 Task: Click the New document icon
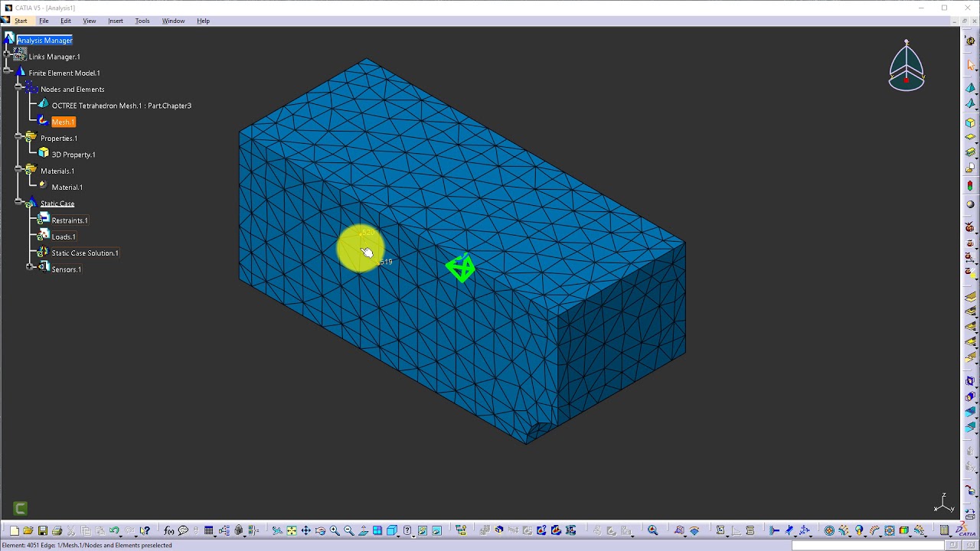point(14,530)
